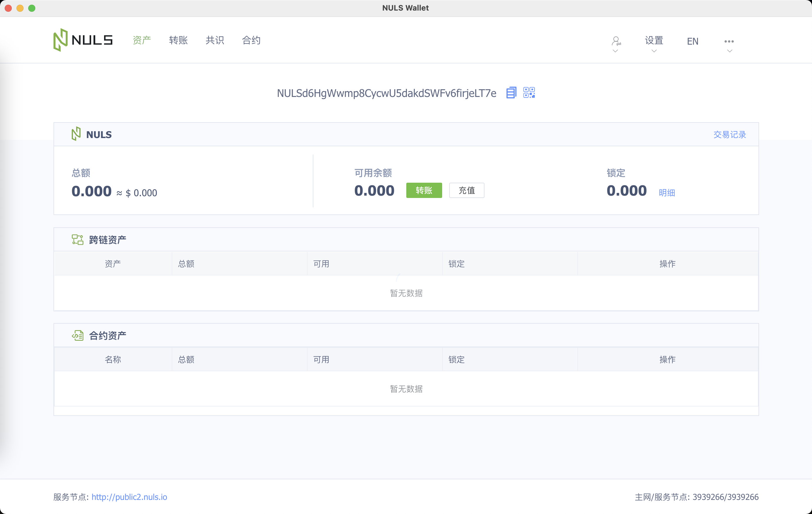Click the ≈ $ 0.000 dollar value
The image size is (812, 514).
click(x=137, y=193)
